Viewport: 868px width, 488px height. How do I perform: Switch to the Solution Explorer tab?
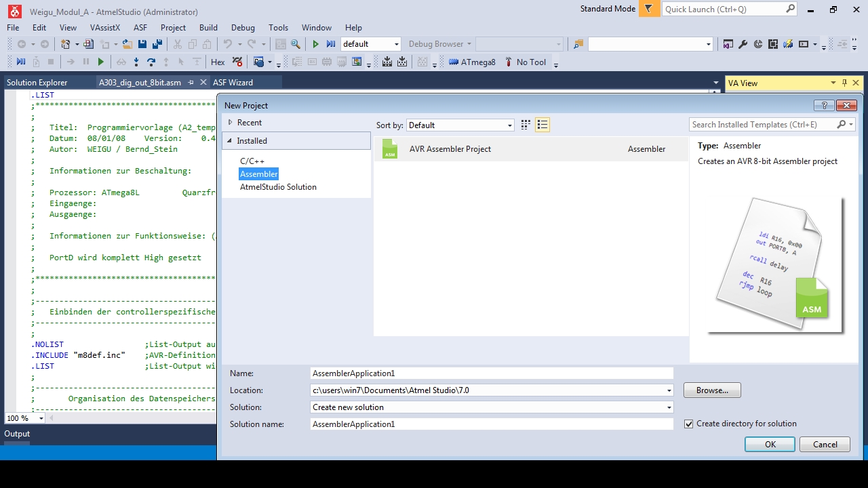37,83
